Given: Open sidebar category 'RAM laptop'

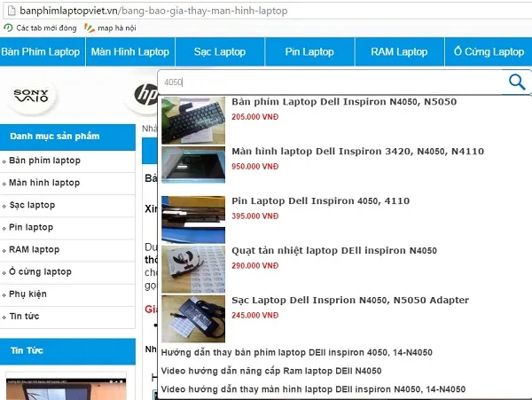Looking at the screenshot, I should [67, 250].
